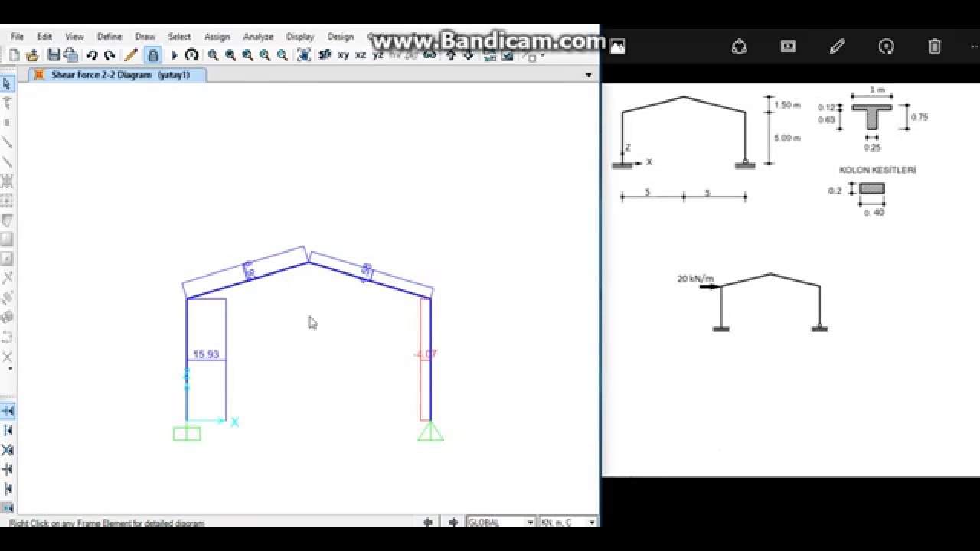The height and width of the screenshot is (551, 980).
Task: Open the Select menu
Action: pos(179,37)
